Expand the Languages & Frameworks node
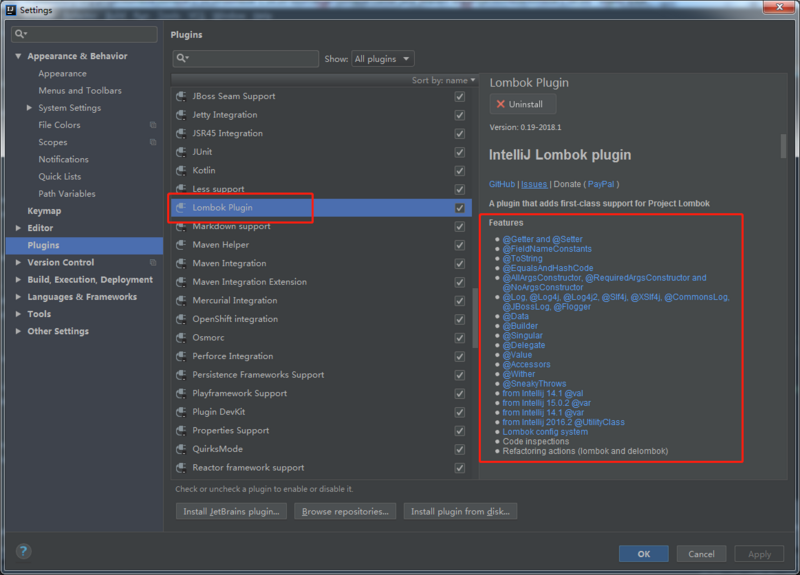Screen dimensions: 800x575 point(18,297)
